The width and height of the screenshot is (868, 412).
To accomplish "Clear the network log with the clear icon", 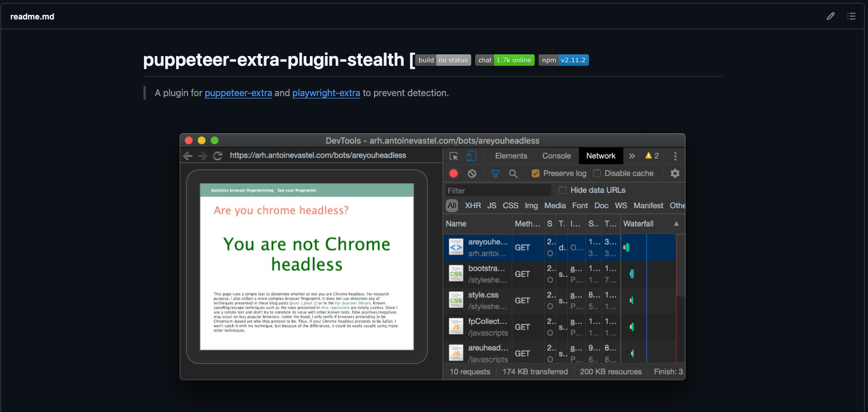I will click(471, 173).
